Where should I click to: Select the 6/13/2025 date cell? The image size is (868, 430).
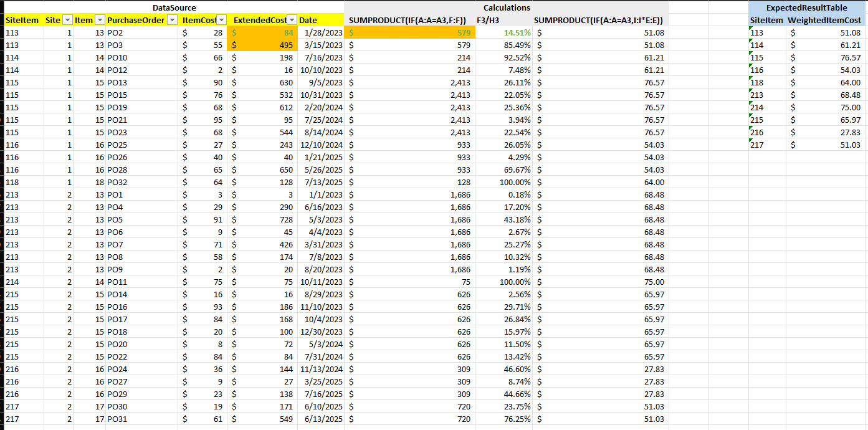(x=321, y=419)
